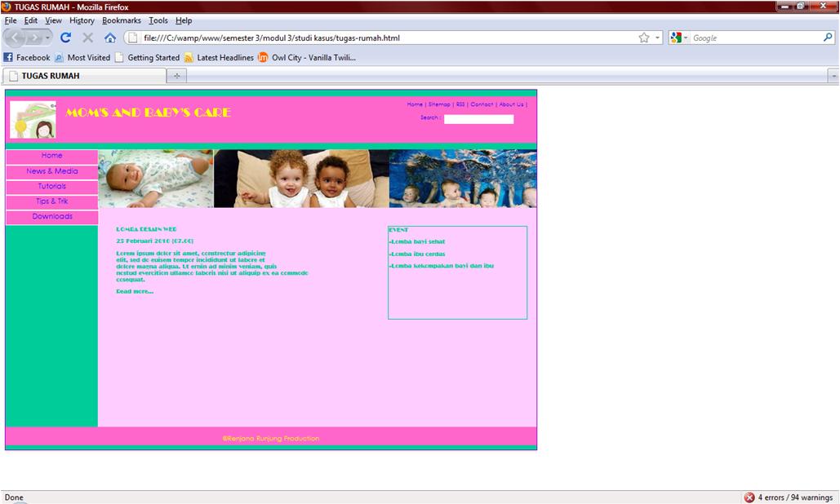Click the Stop loading X icon
The width and height of the screenshot is (840, 504).
pyautogui.click(x=88, y=38)
